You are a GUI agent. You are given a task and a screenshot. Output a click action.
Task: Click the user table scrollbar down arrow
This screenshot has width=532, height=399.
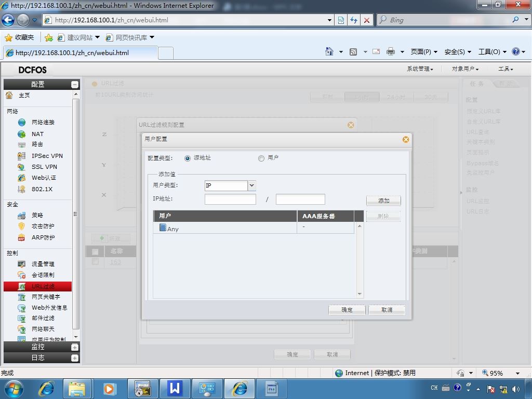point(360,294)
